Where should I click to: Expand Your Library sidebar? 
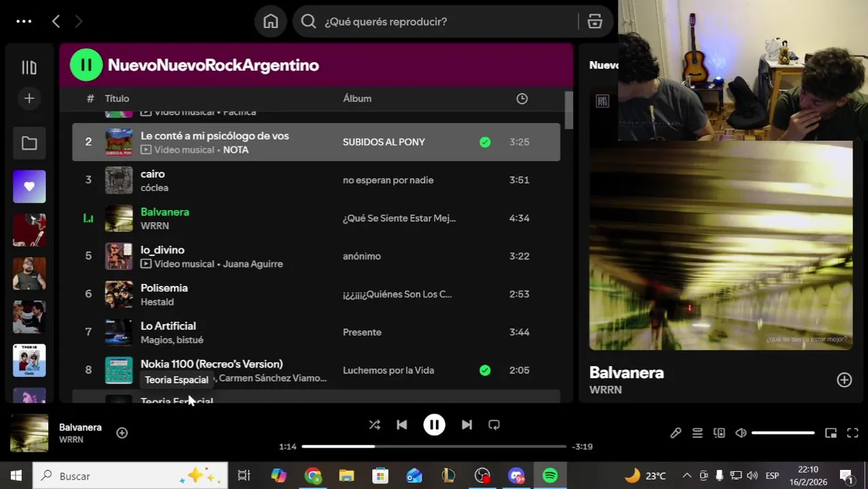coord(29,67)
